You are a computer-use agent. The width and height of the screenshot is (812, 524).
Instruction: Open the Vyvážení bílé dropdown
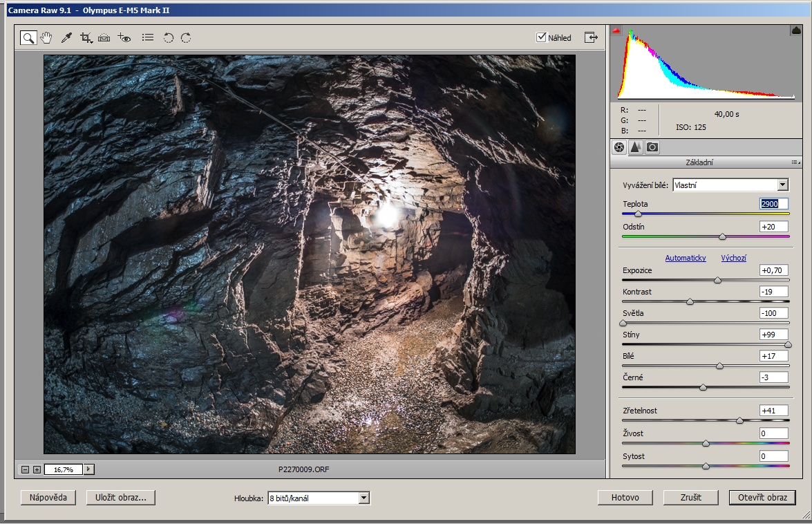[x=782, y=185]
